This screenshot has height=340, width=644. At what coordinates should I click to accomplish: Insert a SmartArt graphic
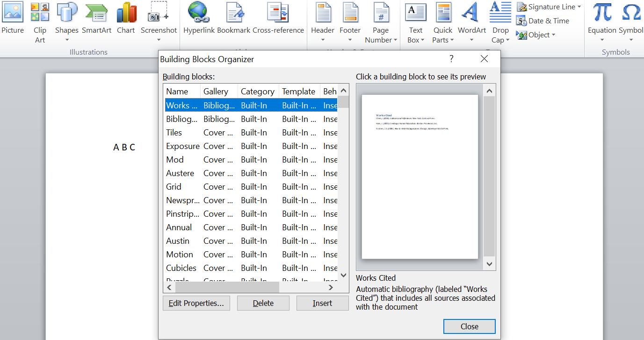point(97,19)
